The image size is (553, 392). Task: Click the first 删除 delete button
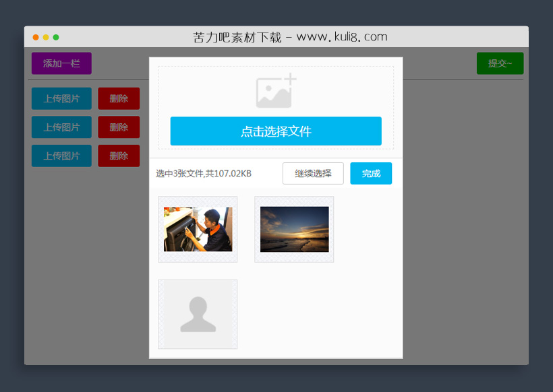[x=119, y=98]
